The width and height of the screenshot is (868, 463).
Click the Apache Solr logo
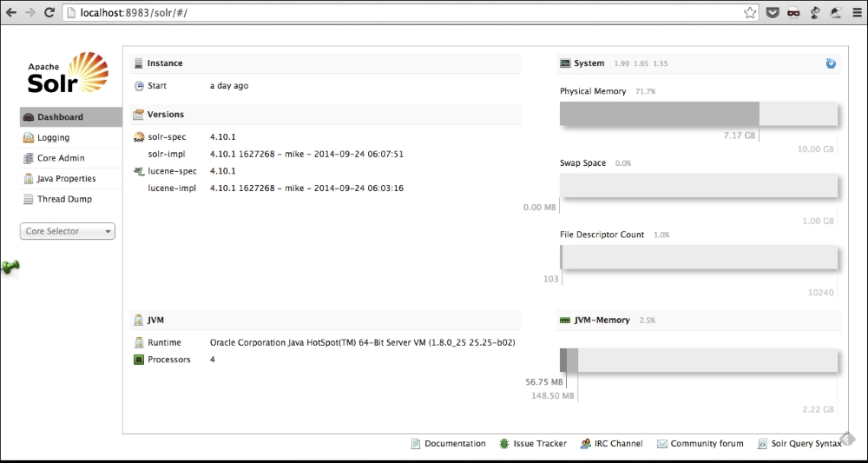(68, 73)
